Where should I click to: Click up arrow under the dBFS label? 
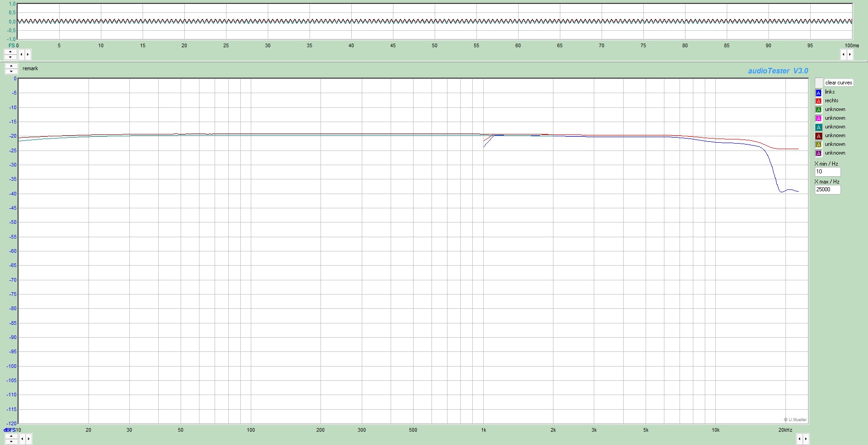coord(11,436)
